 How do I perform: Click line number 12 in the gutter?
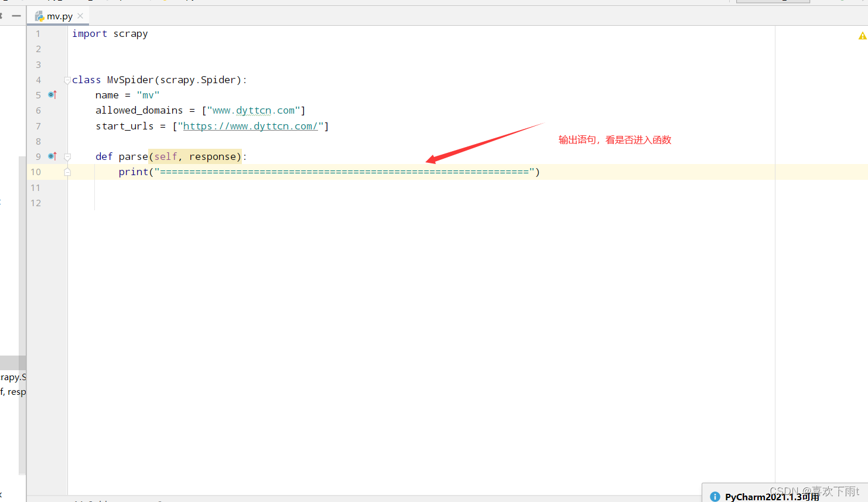coord(36,203)
